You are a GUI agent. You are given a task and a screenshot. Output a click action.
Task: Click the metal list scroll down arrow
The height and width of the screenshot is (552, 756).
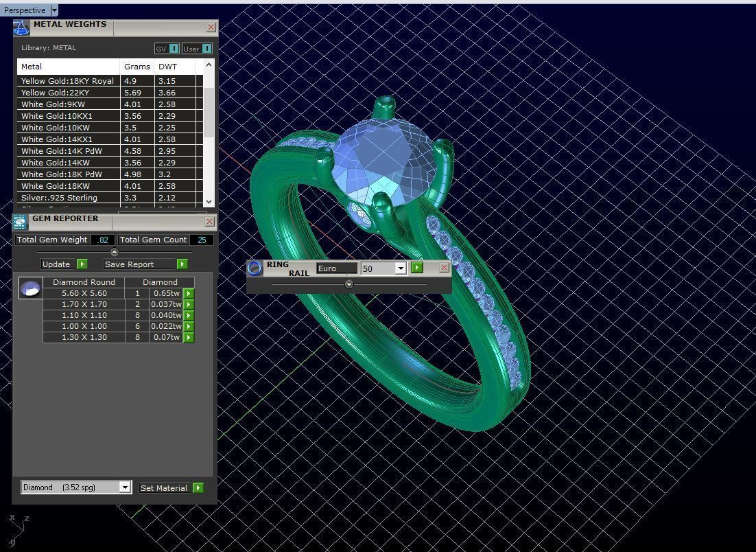click(209, 202)
